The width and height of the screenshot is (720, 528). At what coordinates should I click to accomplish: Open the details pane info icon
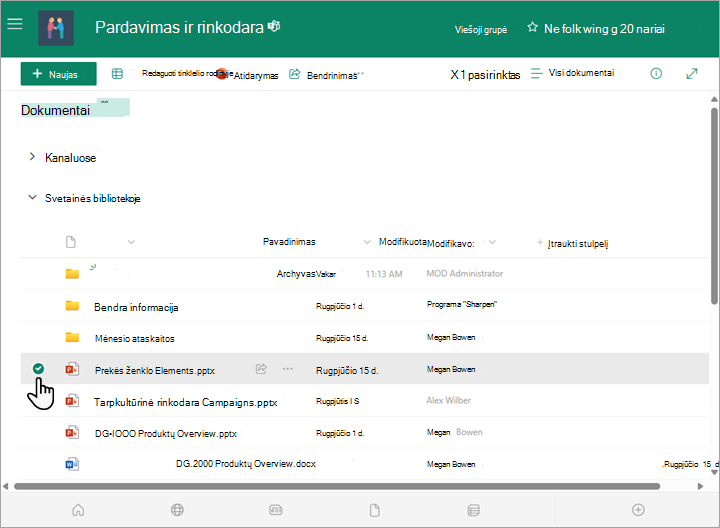[x=656, y=73]
